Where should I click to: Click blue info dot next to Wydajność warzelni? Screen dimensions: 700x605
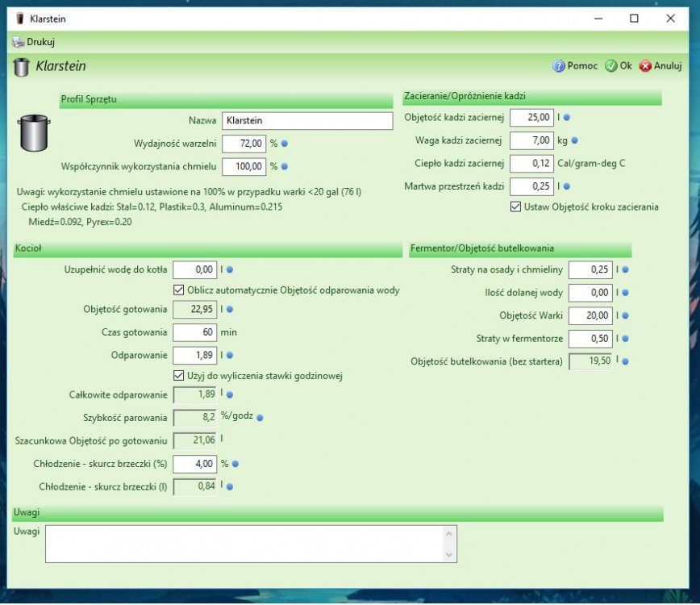point(285,144)
